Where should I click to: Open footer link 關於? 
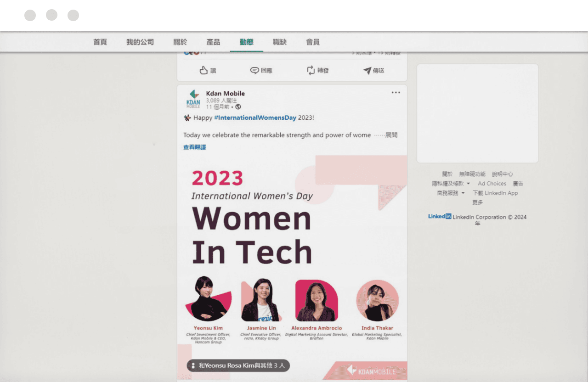point(447,174)
